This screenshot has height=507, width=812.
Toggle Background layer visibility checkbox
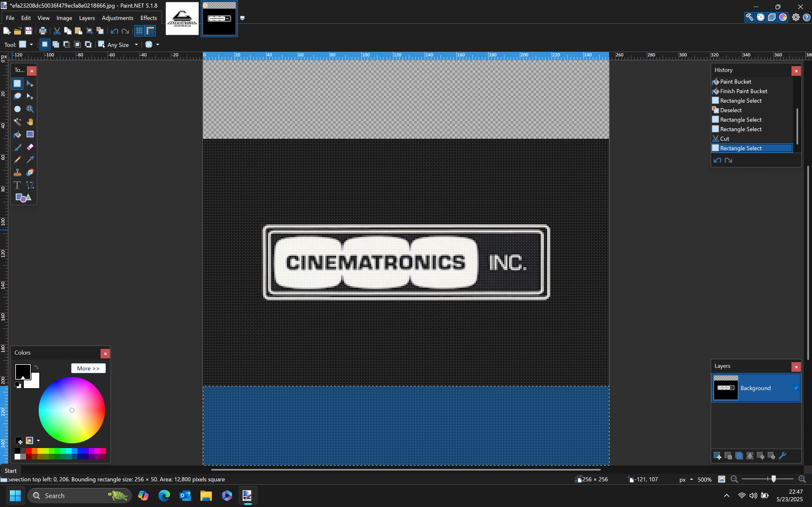click(x=796, y=388)
